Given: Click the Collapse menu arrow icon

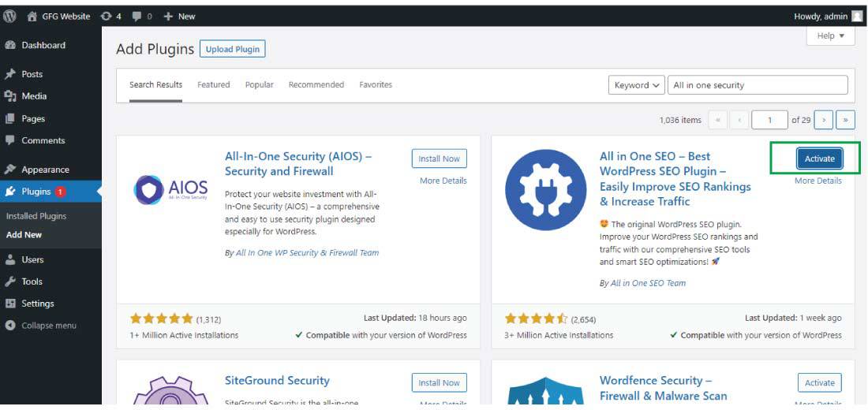Looking at the screenshot, I should tap(10, 326).
